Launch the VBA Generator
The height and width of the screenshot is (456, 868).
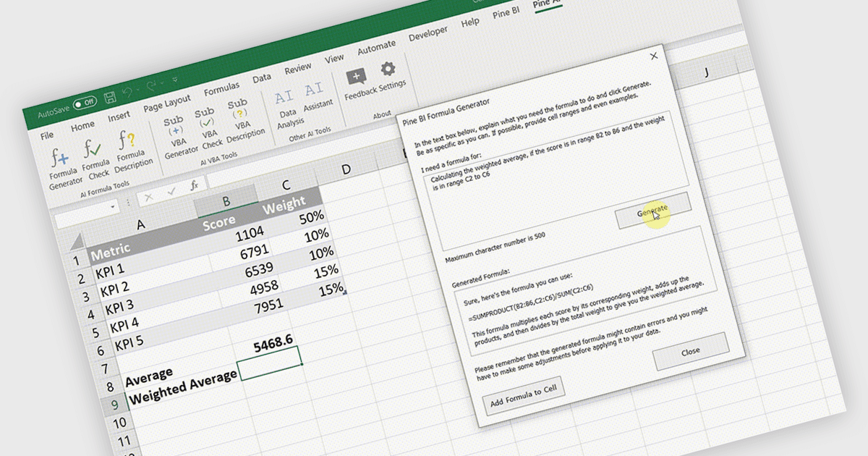point(179,136)
